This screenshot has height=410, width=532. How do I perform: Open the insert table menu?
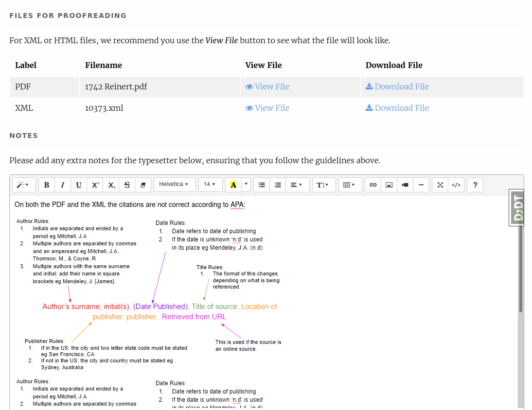click(x=349, y=185)
